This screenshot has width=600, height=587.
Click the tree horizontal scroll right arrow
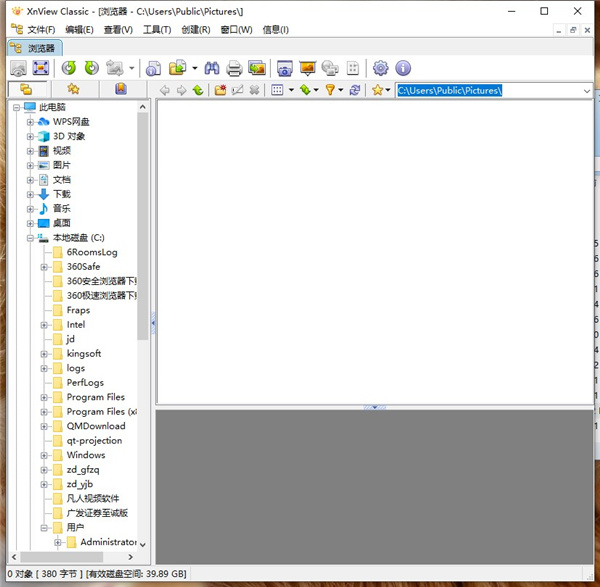130,557
